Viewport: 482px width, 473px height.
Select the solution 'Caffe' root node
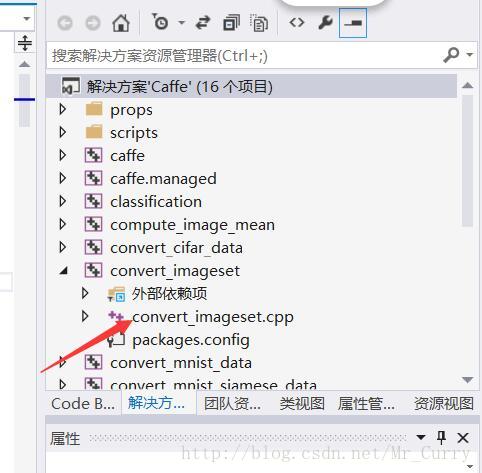coord(251,86)
